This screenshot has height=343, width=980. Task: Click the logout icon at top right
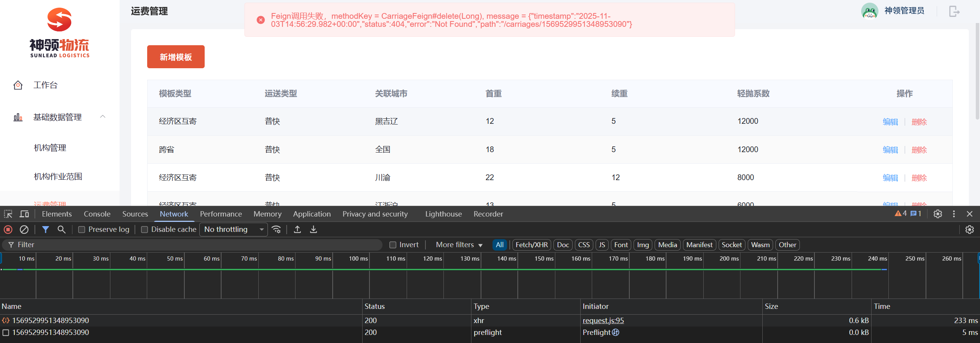click(x=954, y=11)
